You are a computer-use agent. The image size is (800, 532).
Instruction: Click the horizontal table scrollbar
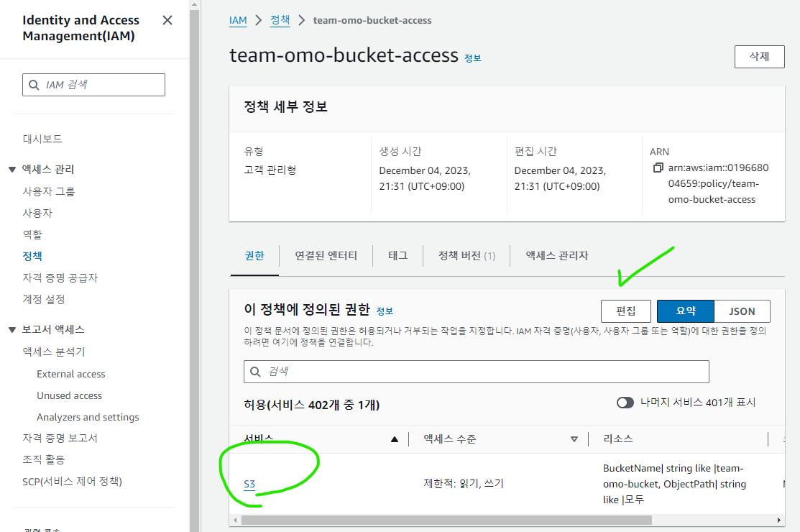(x=446, y=520)
